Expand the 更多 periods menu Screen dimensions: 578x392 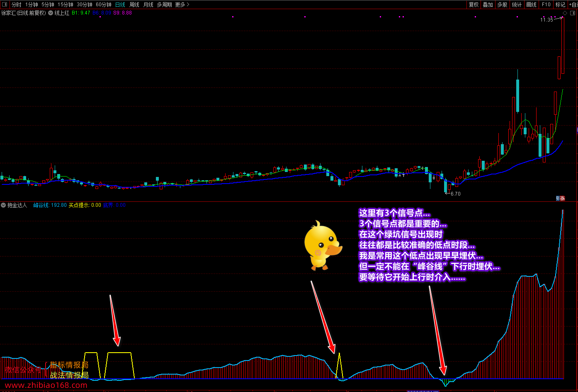click(x=182, y=5)
